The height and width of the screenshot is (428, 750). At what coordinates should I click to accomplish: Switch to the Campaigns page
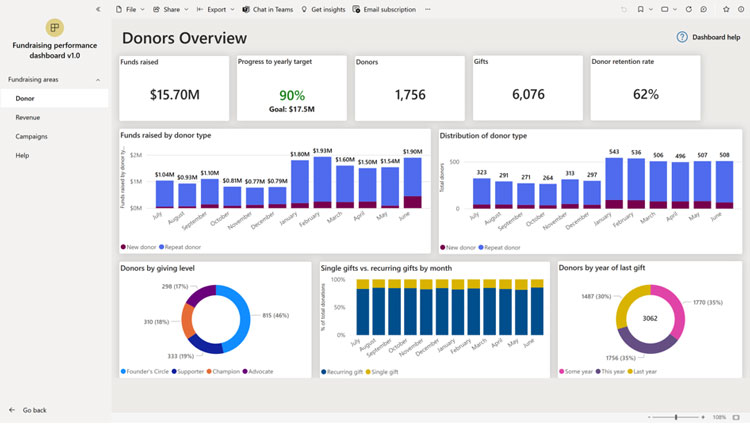tap(31, 136)
